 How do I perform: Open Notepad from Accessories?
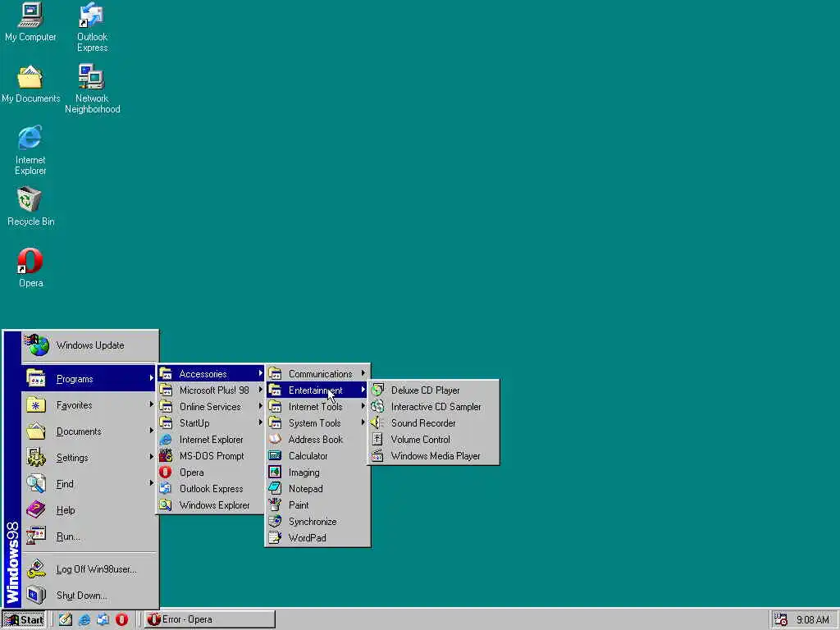point(317,489)
